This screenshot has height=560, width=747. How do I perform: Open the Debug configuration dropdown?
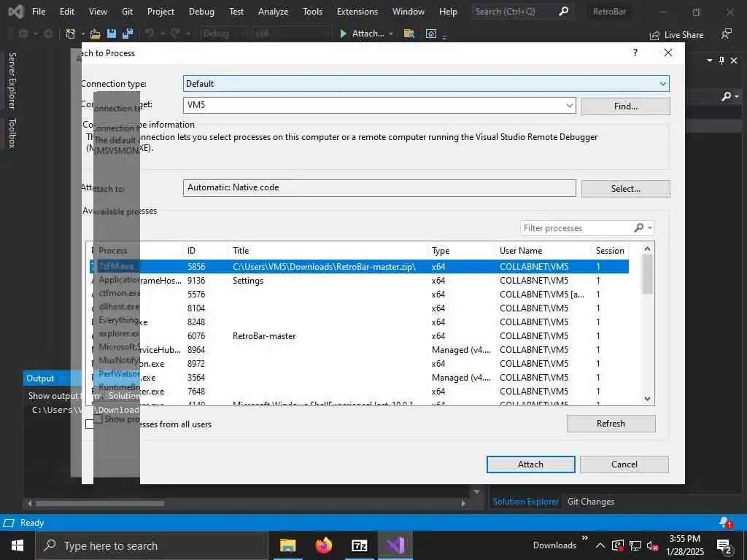point(223,34)
